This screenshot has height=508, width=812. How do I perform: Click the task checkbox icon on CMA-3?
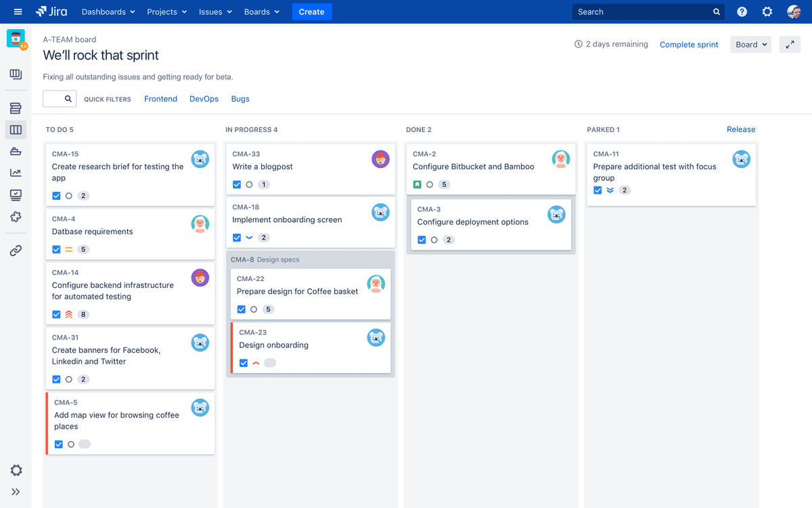[422, 240]
